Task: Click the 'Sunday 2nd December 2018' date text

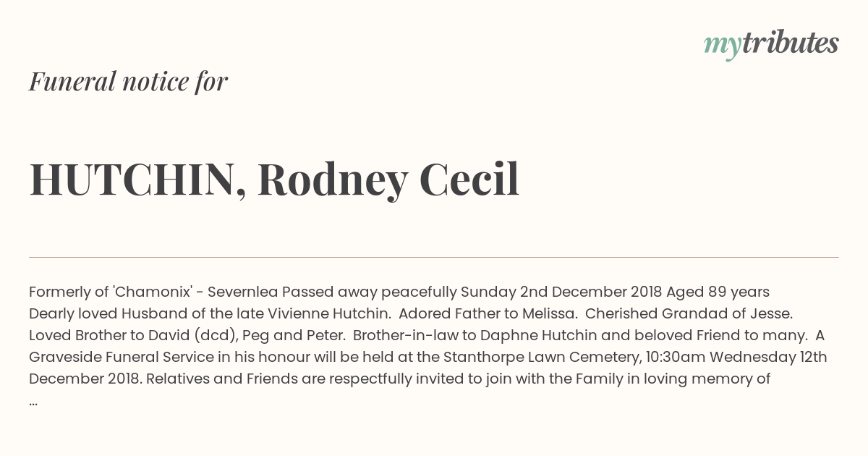Action: (x=561, y=292)
